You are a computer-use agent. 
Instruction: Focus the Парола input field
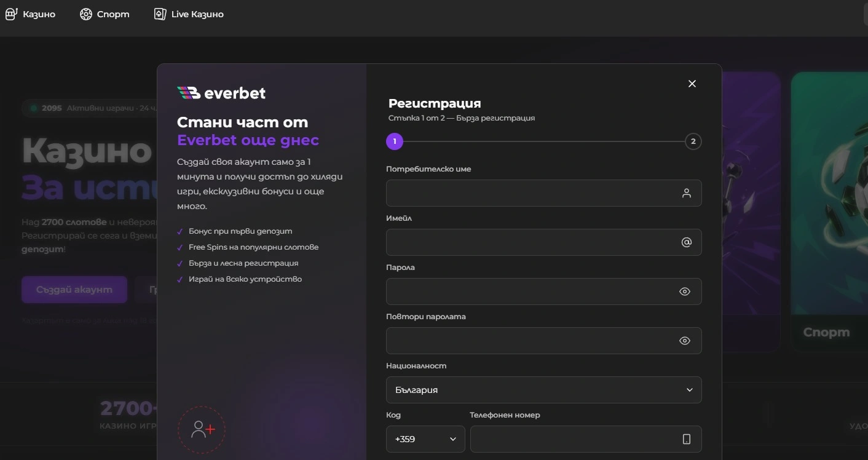coord(543,291)
